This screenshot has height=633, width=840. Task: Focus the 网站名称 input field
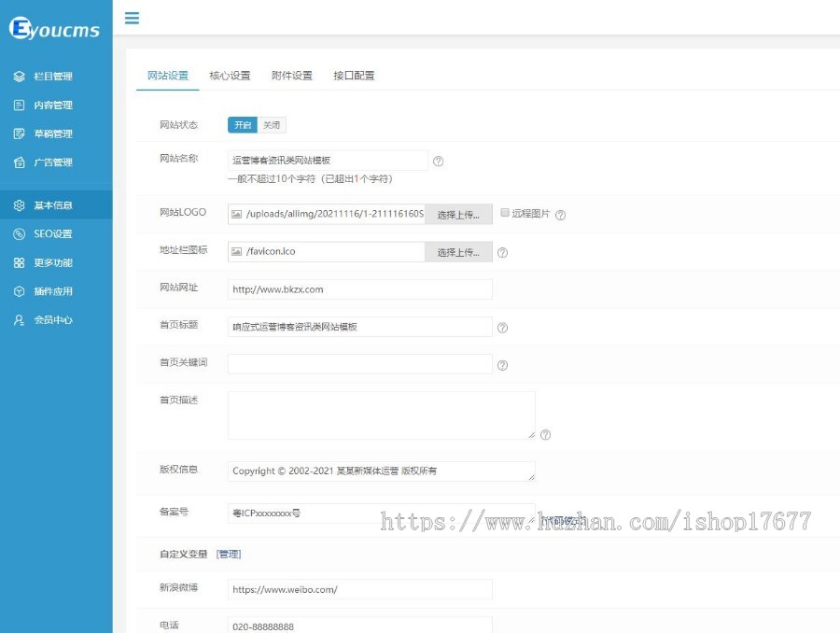[328, 161]
